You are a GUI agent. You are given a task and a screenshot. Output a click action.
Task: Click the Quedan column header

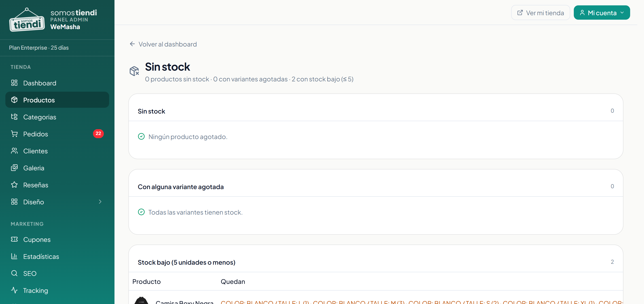click(233, 281)
